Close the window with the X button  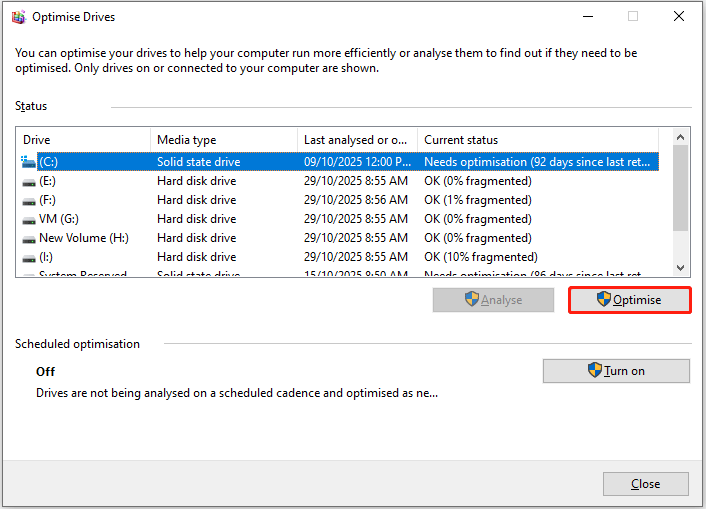[679, 17]
